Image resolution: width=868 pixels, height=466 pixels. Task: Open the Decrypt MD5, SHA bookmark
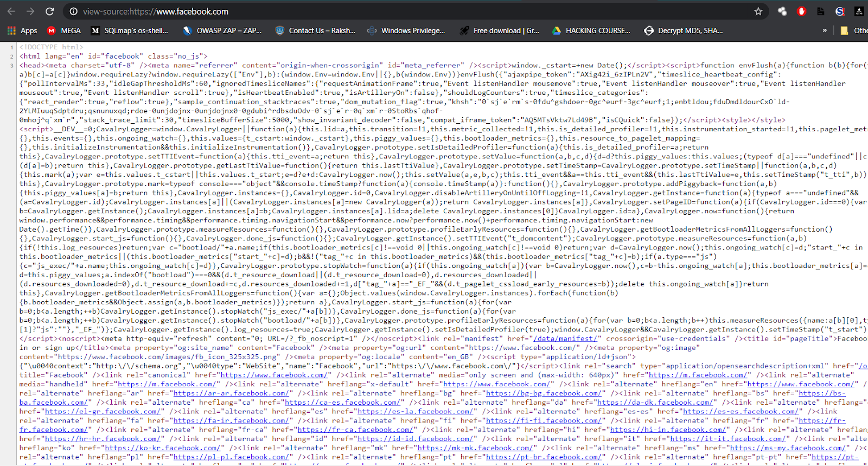[684, 31]
